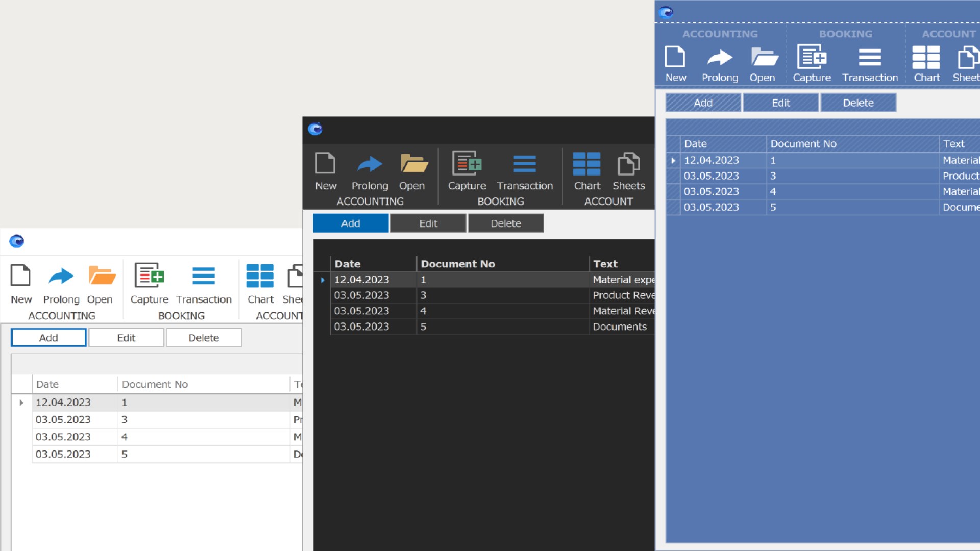Click Prolong arrow in blue theme window
The width and height of the screenshot is (980, 551).
pos(720,57)
